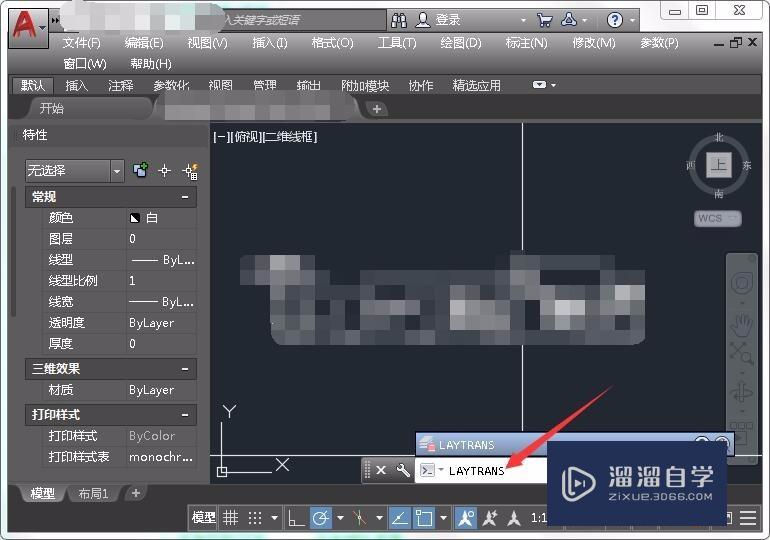Screen dimensions: 770x540
Task: Collapse the 三维效果 section
Action: (x=185, y=369)
